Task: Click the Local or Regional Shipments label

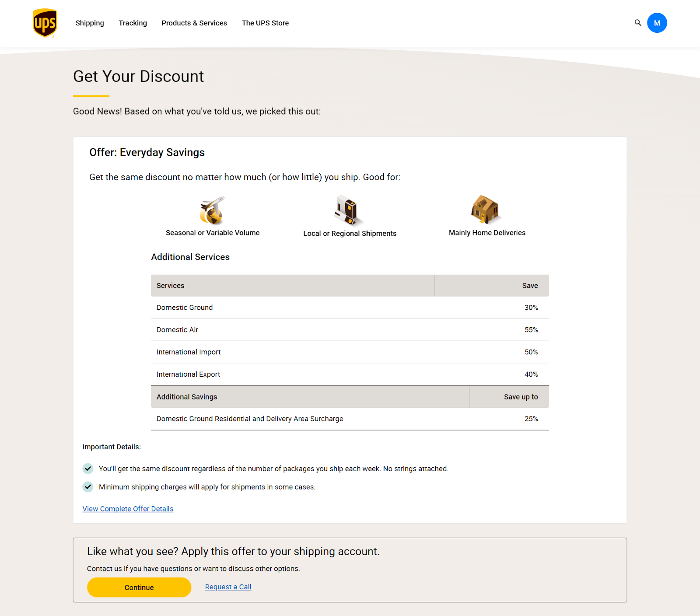Action: tap(350, 234)
